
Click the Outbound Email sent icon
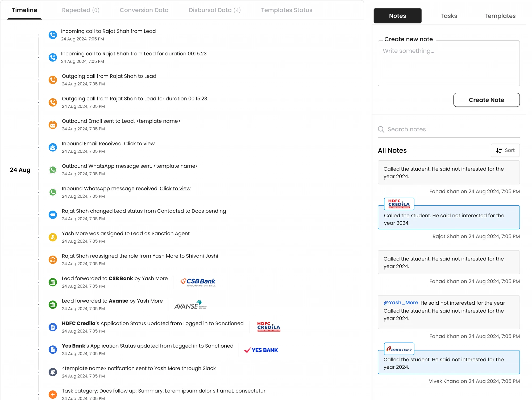click(53, 125)
